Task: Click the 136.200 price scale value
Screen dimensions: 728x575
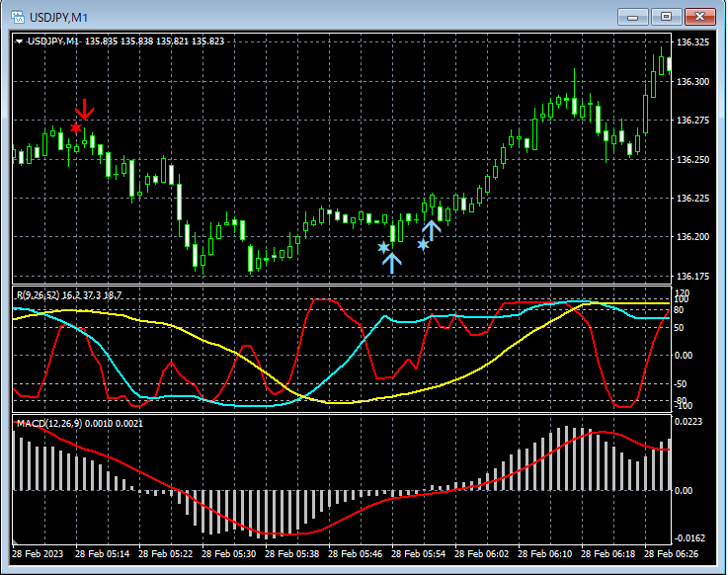Action: point(693,237)
